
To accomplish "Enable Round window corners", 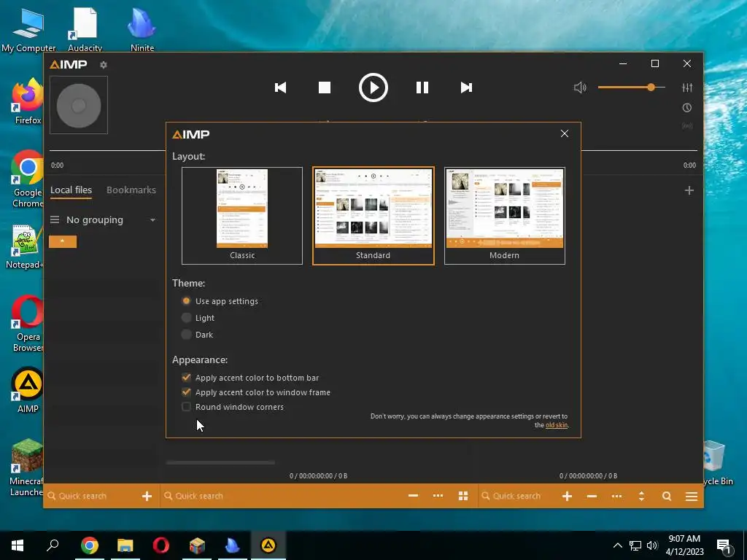I will pos(233,407).
